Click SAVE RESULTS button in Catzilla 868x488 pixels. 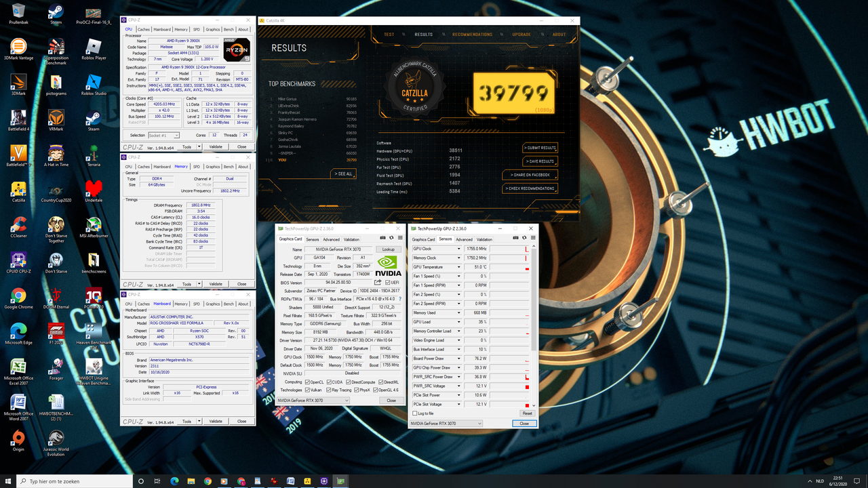point(540,161)
